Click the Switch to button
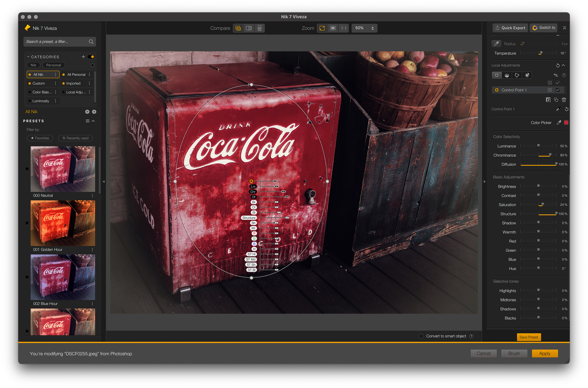588x388 pixels. click(544, 28)
